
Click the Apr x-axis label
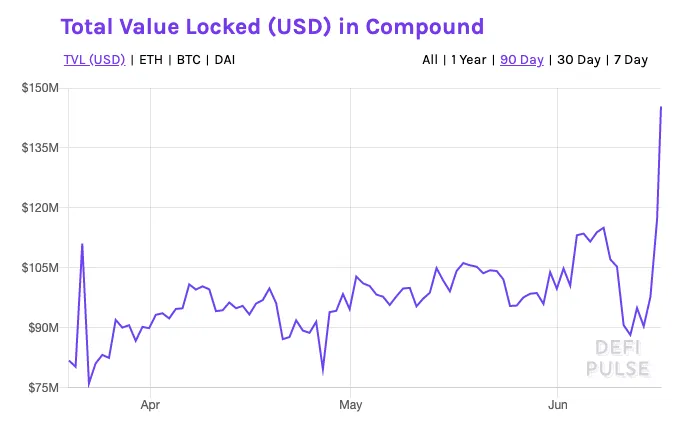coord(150,404)
